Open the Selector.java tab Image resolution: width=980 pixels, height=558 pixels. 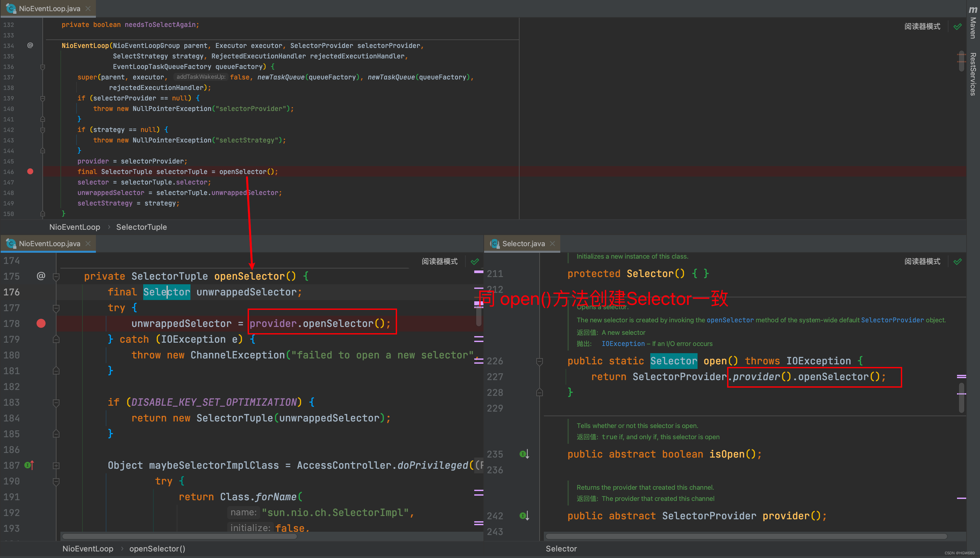522,243
